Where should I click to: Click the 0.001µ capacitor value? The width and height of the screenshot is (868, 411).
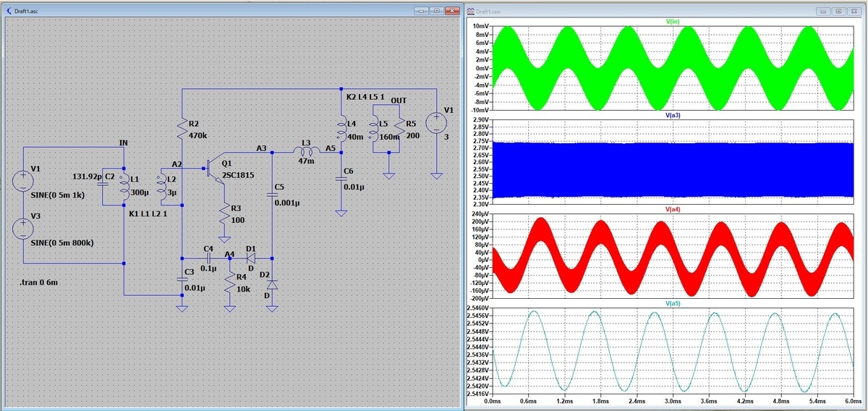[288, 203]
